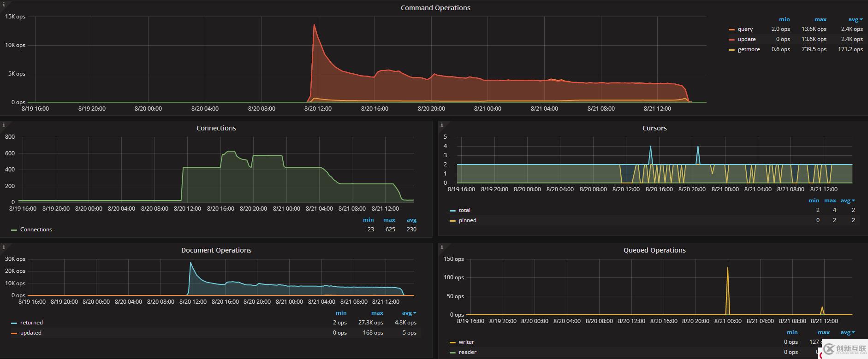The width and height of the screenshot is (868, 359).
Task: Toggle the pinned cursors series
Action: (467, 220)
